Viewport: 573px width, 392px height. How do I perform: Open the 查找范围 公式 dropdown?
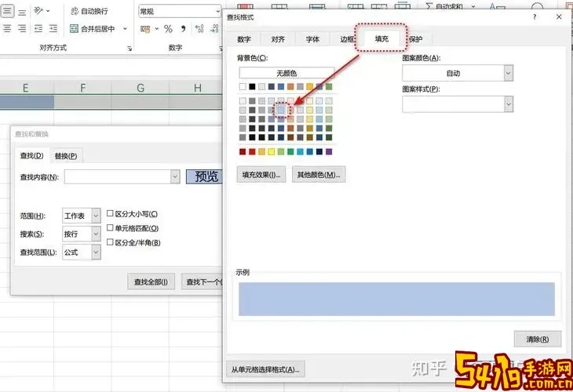tap(96, 252)
